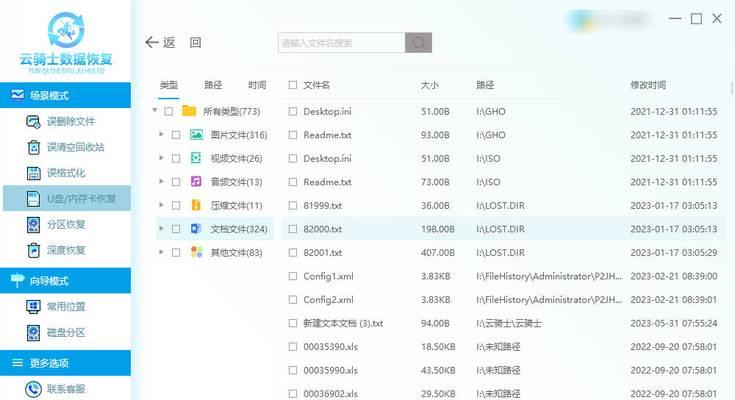Click the 向导模式 signpost icon
The height and width of the screenshot is (400, 735).
(x=18, y=280)
